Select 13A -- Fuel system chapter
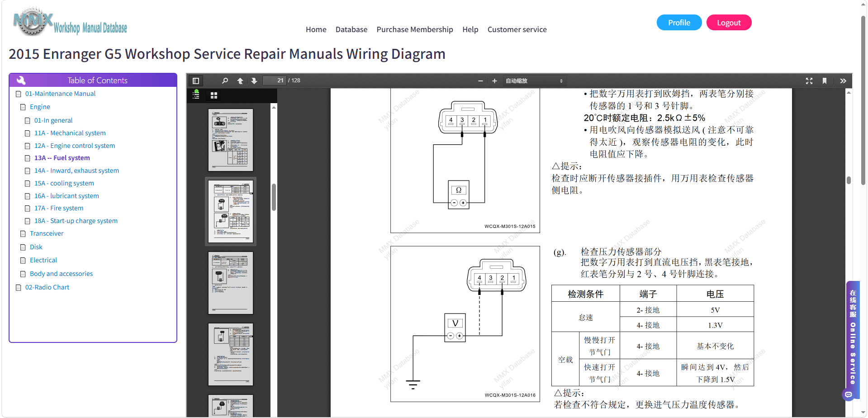Viewport: 868px width, 418px height. pyautogui.click(x=62, y=158)
